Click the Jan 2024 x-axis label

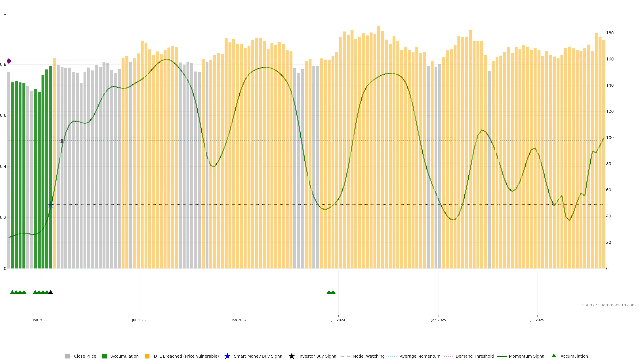click(239, 320)
